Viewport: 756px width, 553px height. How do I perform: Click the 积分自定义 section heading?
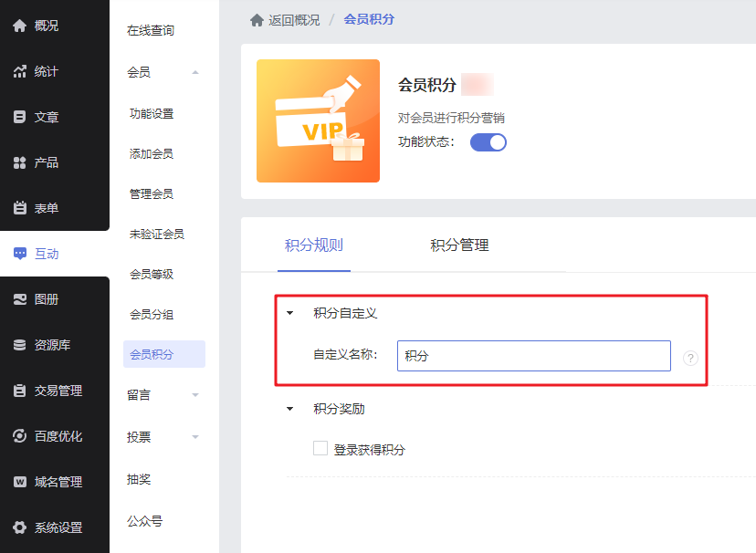coord(345,313)
